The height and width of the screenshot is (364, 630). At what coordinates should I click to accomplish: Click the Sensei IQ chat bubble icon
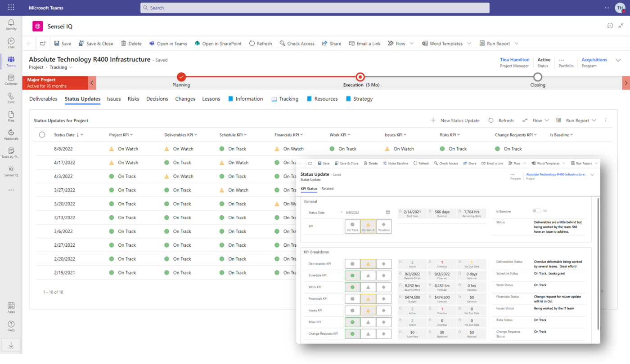point(610,26)
